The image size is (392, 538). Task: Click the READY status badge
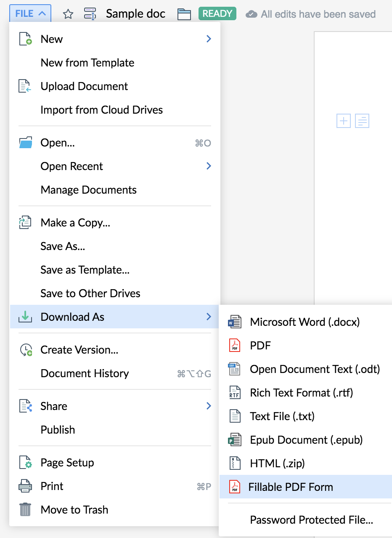click(x=217, y=14)
